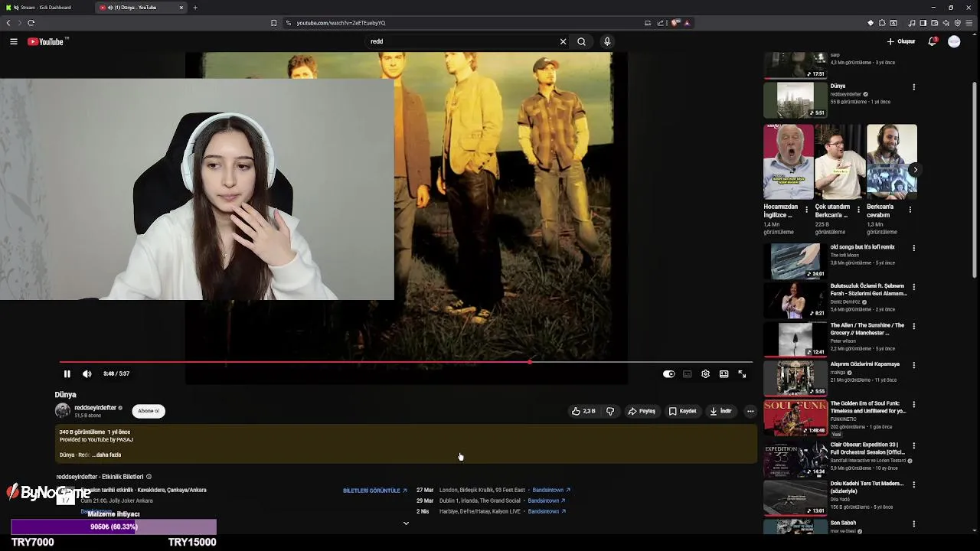Image resolution: width=980 pixels, height=551 pixels.
Task: Open the browser main hamburger menu
Action: click(969, 23)
